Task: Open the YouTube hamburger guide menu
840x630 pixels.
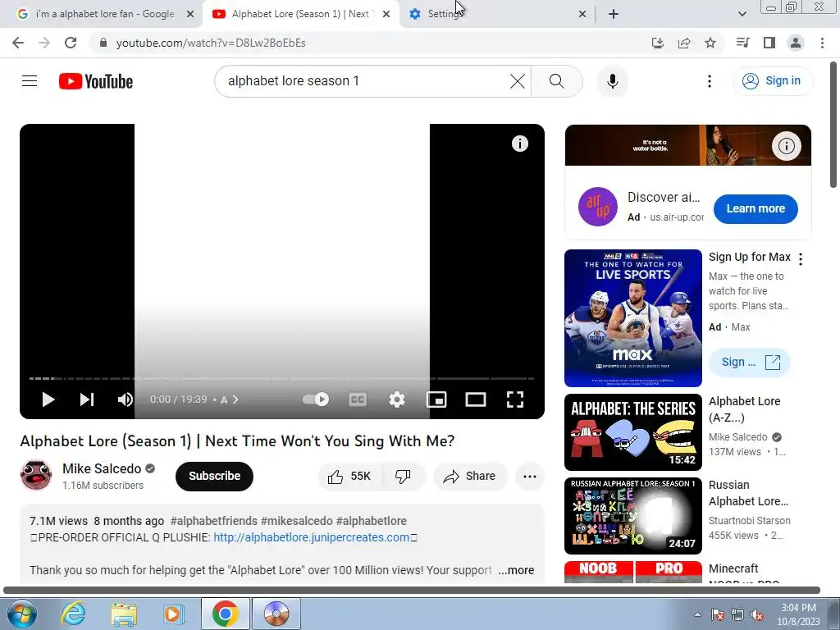Action: (x=30, y=81)
